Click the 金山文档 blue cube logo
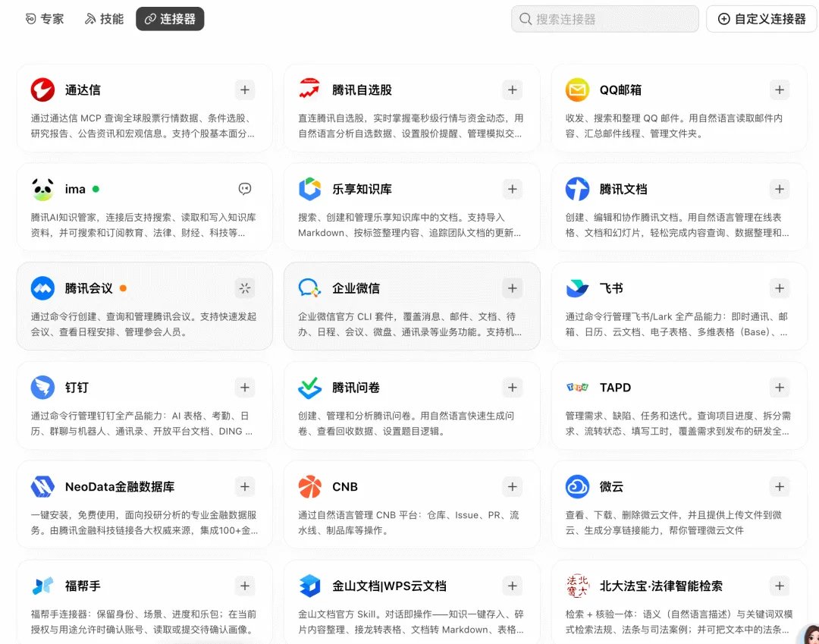 [x=309, y=586]
